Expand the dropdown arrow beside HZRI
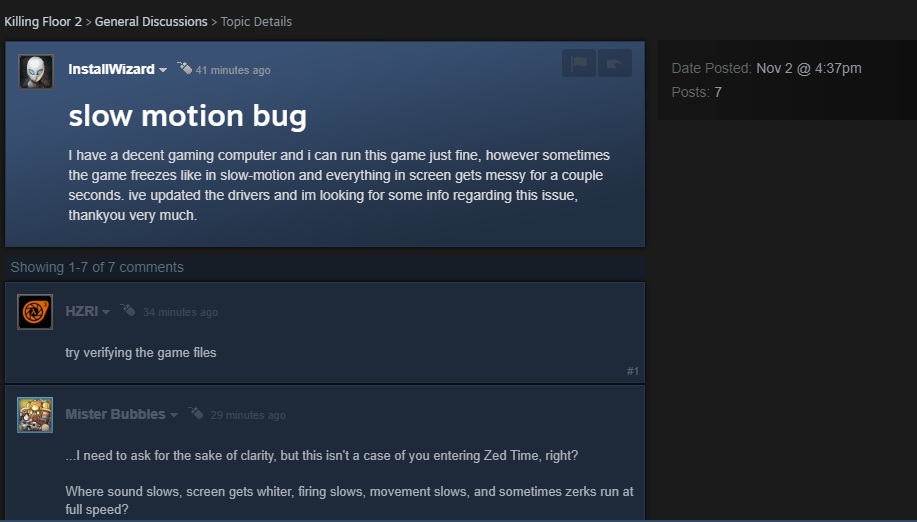917x522 pixels. point(106,312)
